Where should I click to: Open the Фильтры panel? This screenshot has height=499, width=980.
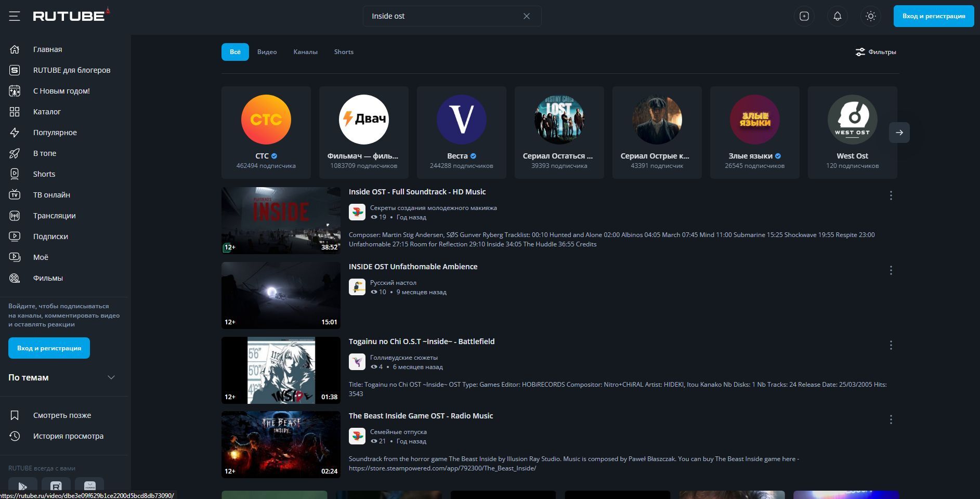tap(876, 52)
